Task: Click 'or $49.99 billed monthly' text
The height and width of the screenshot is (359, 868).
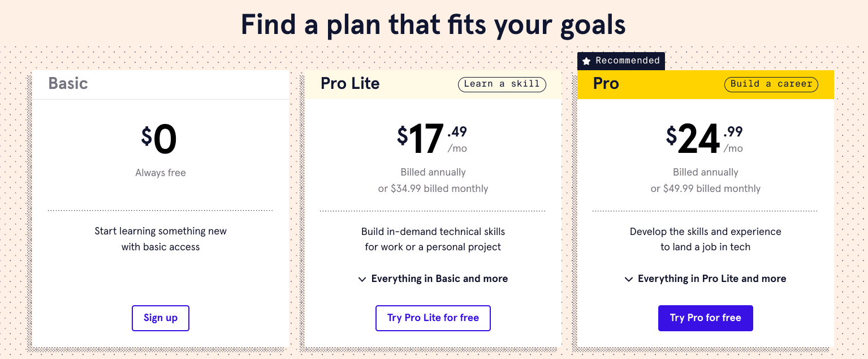Action: coord(705,189)
